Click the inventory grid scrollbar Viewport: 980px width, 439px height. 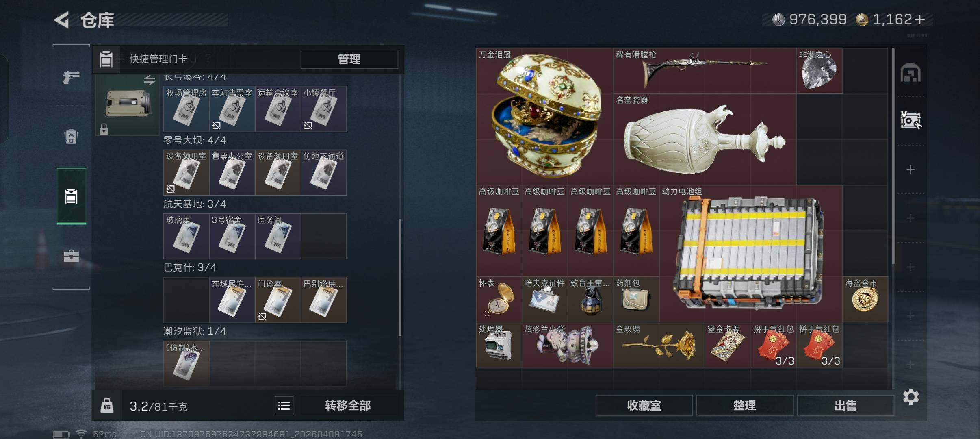pyautogui.click(x=893, y=156)
